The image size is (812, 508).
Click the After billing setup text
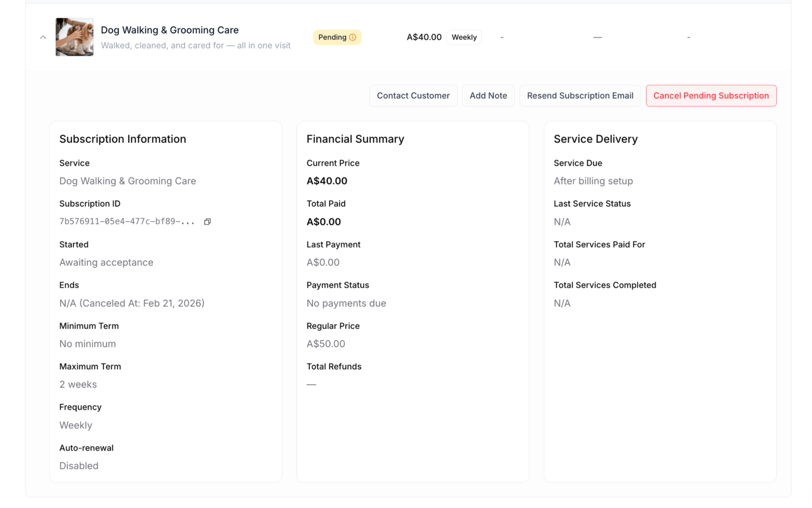[593, 181]
